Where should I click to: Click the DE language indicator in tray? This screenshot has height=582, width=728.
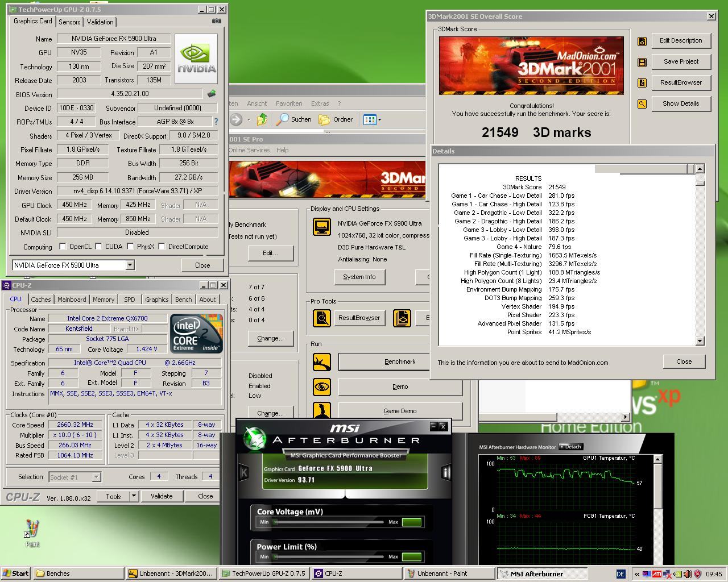tap(621, 574)
